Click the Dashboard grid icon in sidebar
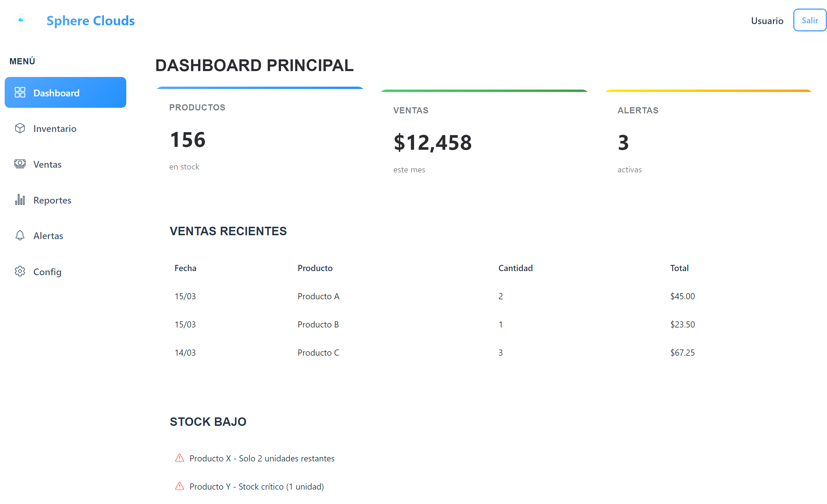The image size is (827, 504). click(x=20, y=92)
